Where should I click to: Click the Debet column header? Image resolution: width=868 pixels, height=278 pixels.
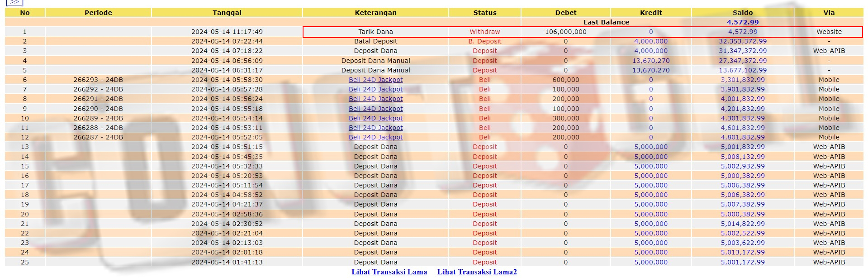point(565,13)
